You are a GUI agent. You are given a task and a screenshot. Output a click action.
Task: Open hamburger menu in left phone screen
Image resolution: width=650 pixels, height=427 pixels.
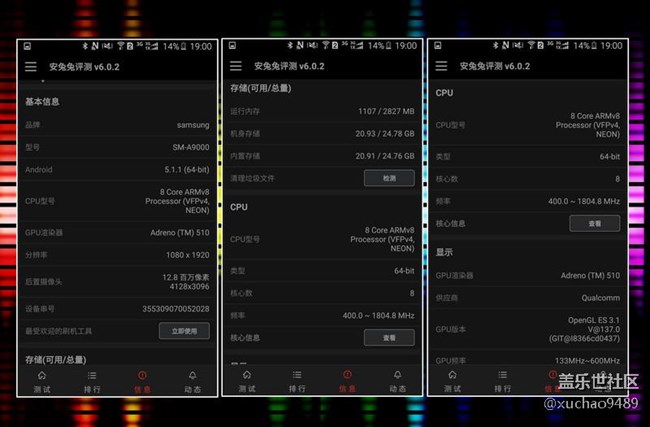pos(31,67)
